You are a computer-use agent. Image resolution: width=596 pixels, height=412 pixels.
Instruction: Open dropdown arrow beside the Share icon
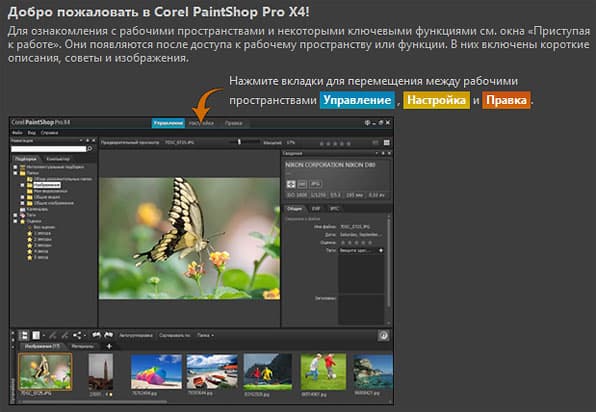point(84,336)
